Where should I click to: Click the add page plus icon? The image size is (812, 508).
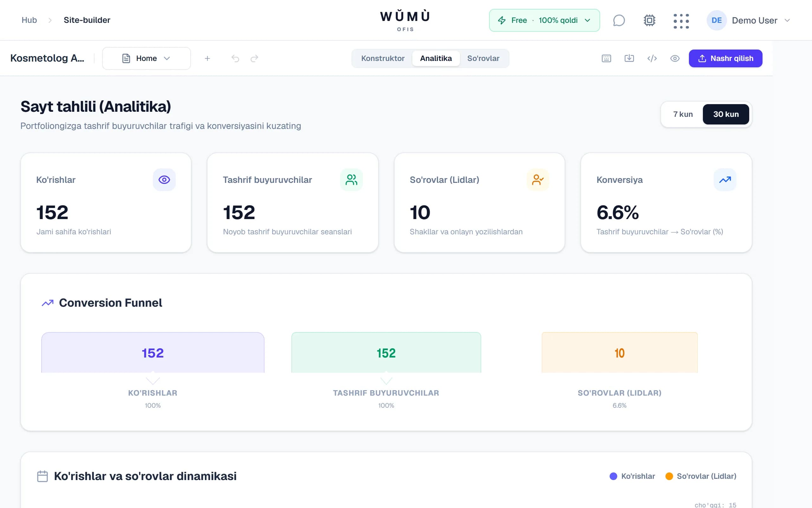coord(207,58)
